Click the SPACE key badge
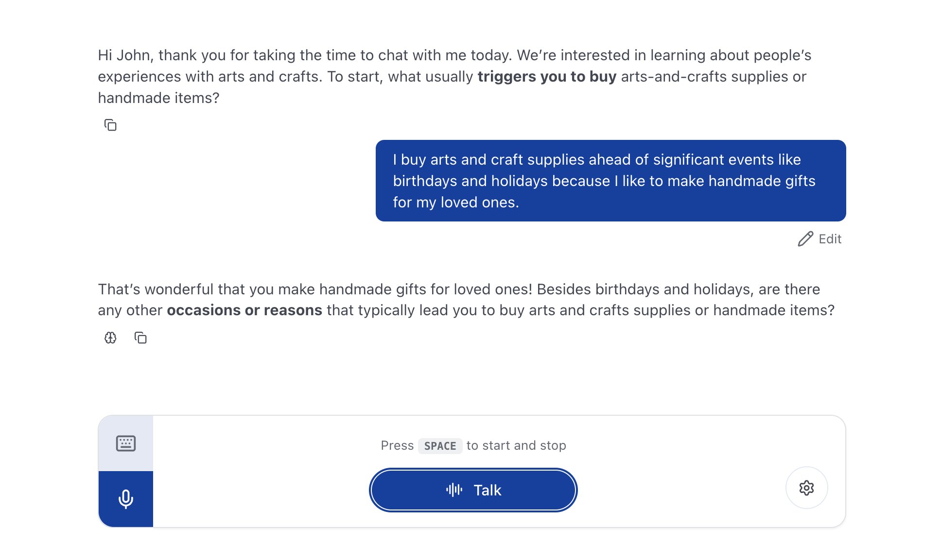This screenshot has width=941, height=560. [440, 446]
